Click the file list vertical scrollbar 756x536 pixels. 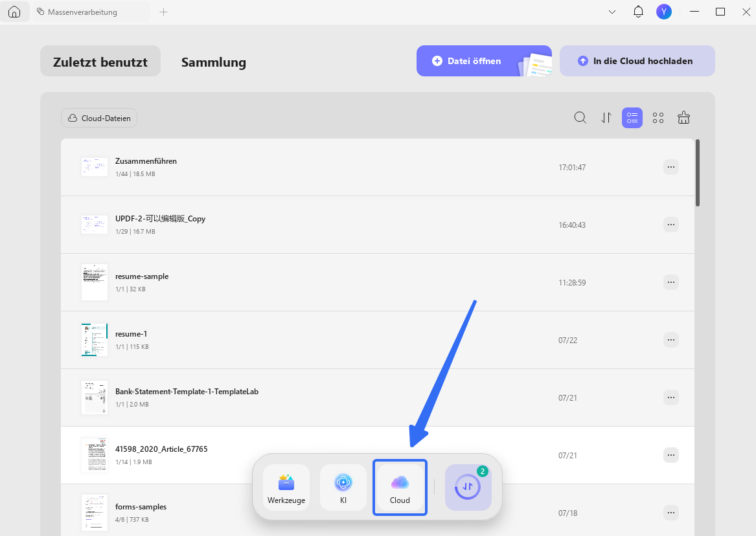pyautogui.click(x=698, y=173)
